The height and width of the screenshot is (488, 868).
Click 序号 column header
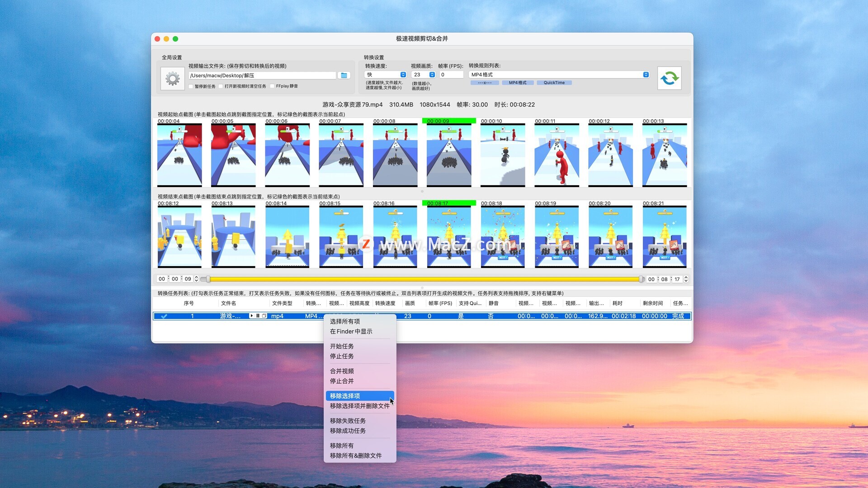point(189,303)
